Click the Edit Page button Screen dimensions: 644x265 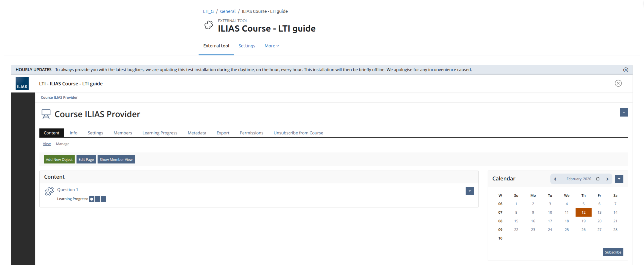click(x=86, y=160)
